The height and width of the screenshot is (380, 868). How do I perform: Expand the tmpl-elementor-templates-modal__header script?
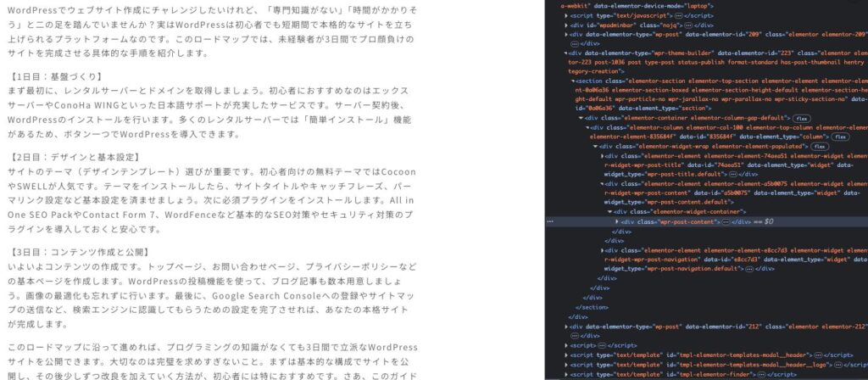pos(566,355)
